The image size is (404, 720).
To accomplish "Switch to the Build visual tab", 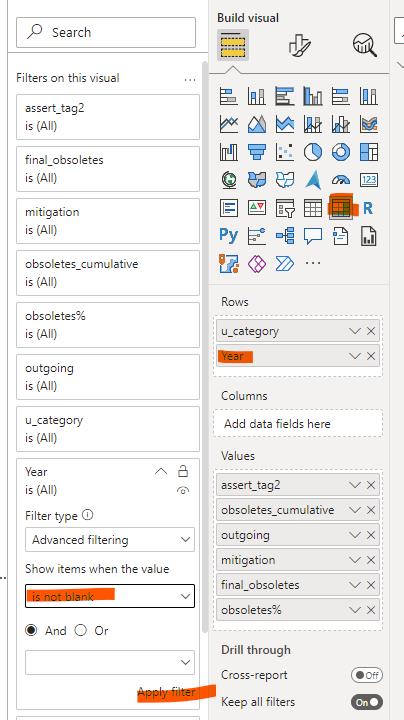I will 233,45.
